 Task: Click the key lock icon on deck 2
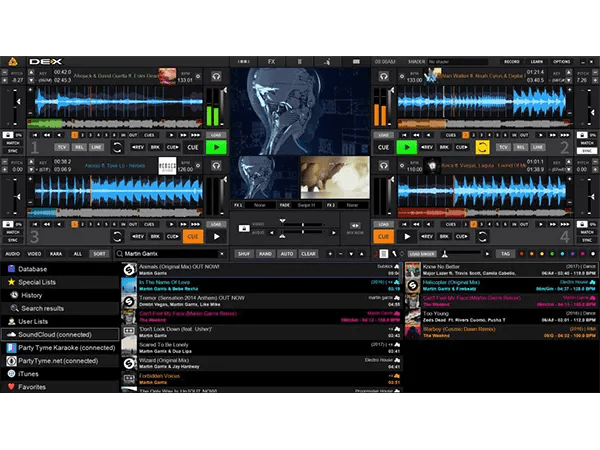(x=582, y=135)
